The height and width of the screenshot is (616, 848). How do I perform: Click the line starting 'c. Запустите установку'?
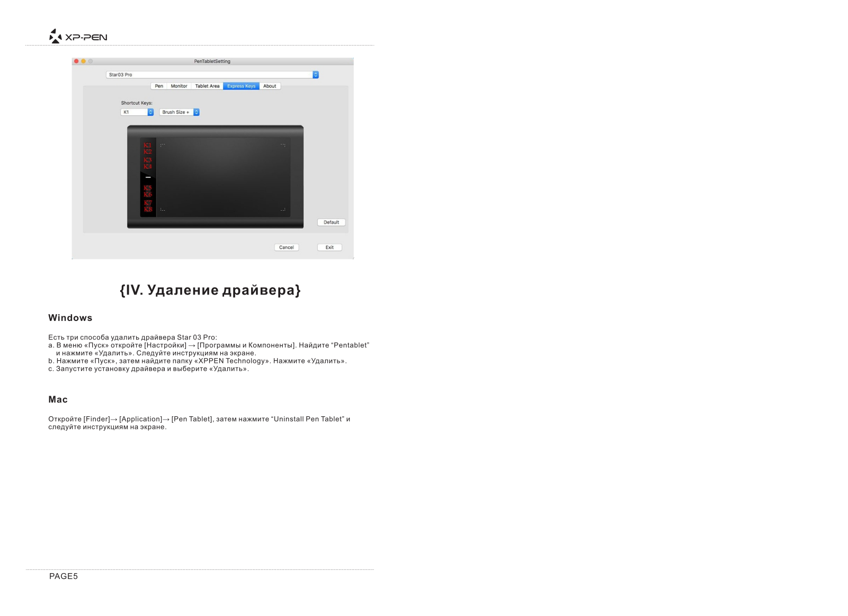pos(149,369)
